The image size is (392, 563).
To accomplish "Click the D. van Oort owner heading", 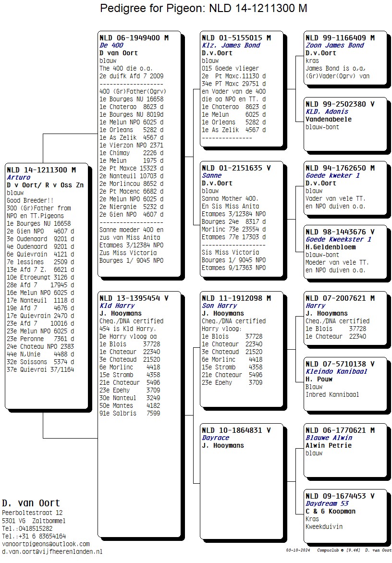I will [x=31, y=503].
